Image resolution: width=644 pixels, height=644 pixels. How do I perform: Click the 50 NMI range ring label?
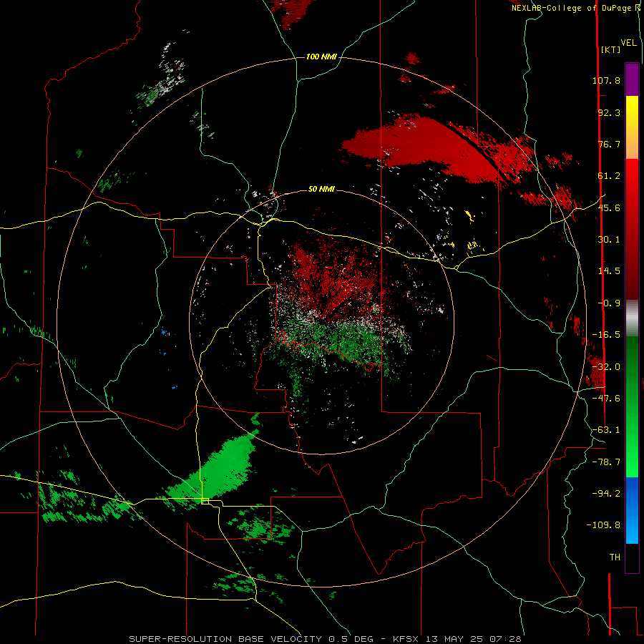(x=321, y=189)
